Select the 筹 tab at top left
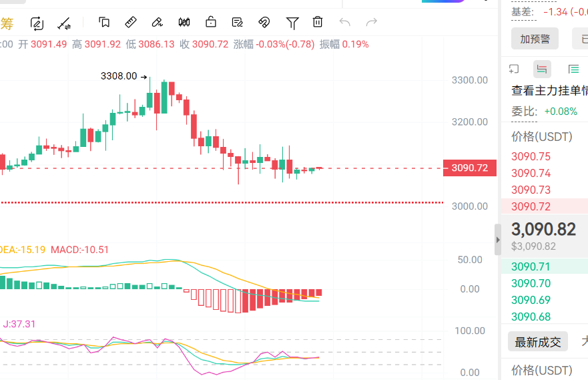588x380 pixels. [7, 24]
